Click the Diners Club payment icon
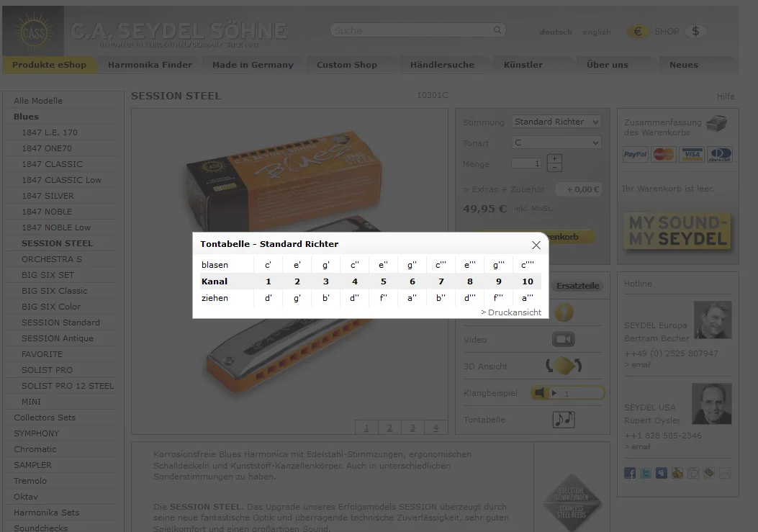The width and height of the screenshot is (758, 532). pyautogui.click(x=720, y=155)
